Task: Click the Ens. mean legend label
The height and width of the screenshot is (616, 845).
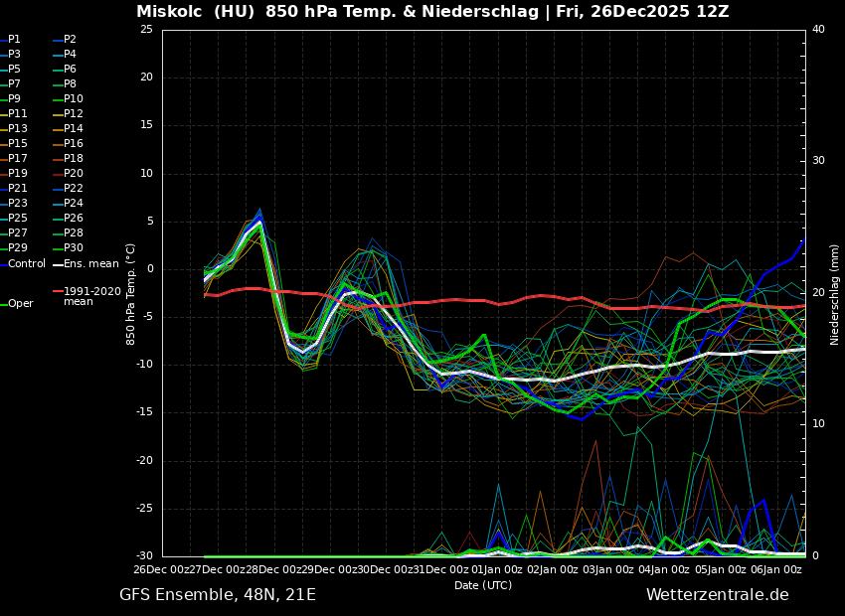Action: click(x=90, y=264)
